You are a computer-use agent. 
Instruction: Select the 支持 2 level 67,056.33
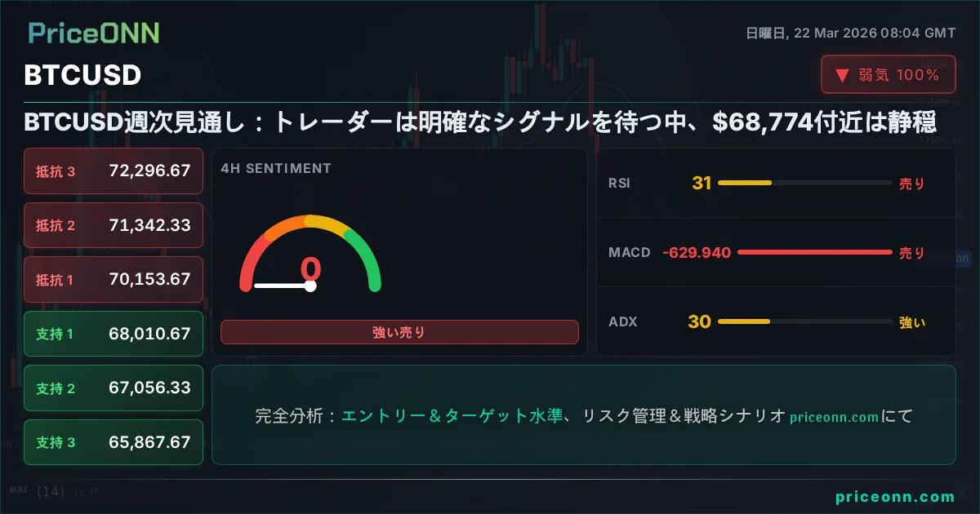pos(114,388)
